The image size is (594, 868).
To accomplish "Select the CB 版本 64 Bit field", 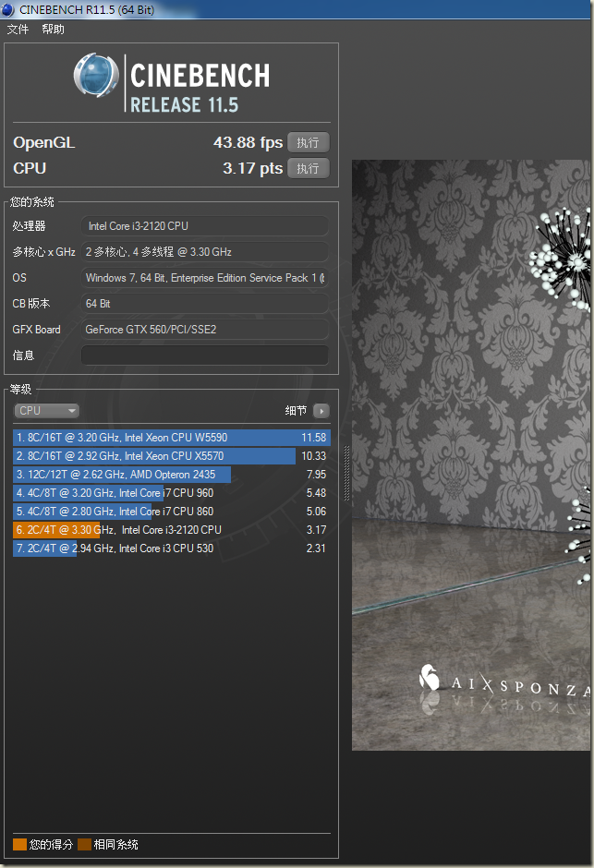I will (205, 304).
